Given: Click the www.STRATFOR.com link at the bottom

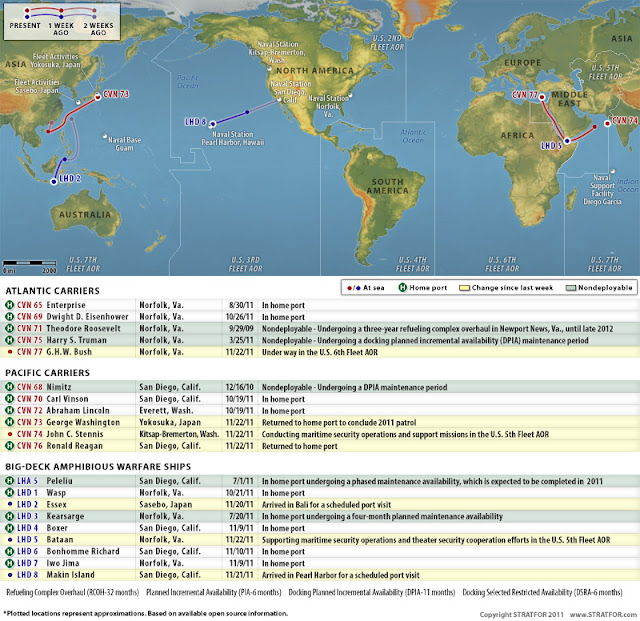Looking at the screenshot, I should (x=603, y=614).
